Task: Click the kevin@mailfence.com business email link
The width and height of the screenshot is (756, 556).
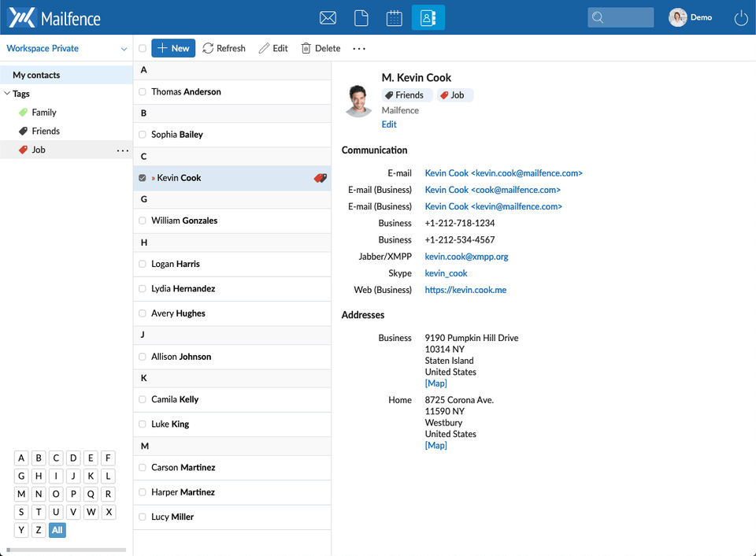Action: click(493, 206)
